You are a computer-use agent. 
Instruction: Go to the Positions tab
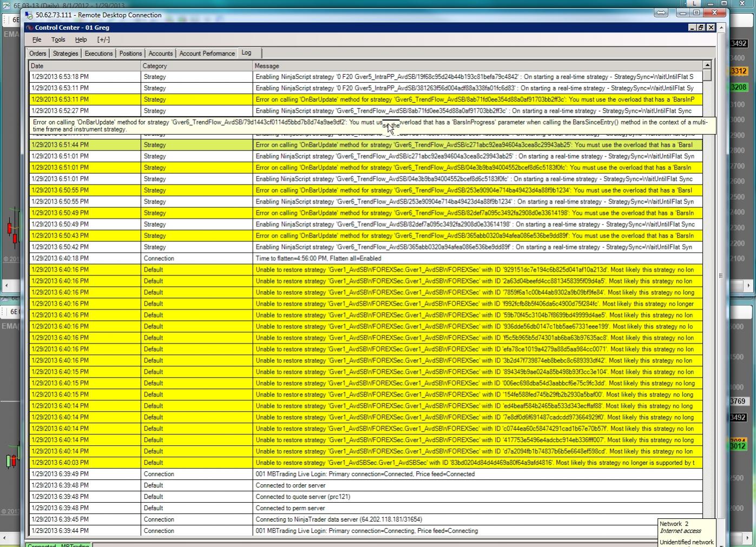(x=130, y=54)
